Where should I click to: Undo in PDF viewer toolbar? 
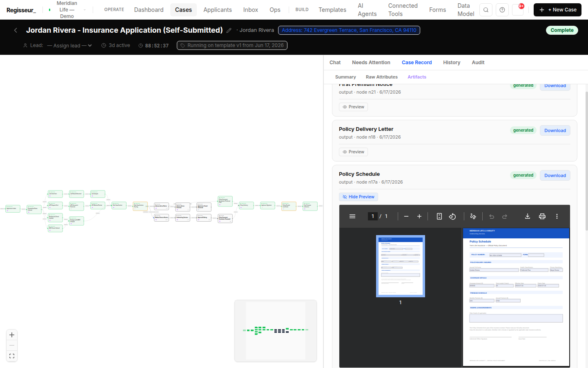pyautogui.click(x=492, y=216)
